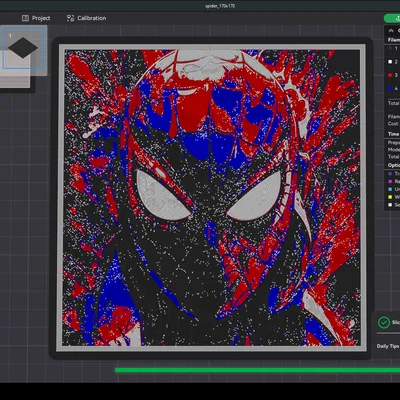Image resolution: width=400 pixels, height=400 pixels.
Task: Click the Time section header
Action: point(393,134)
